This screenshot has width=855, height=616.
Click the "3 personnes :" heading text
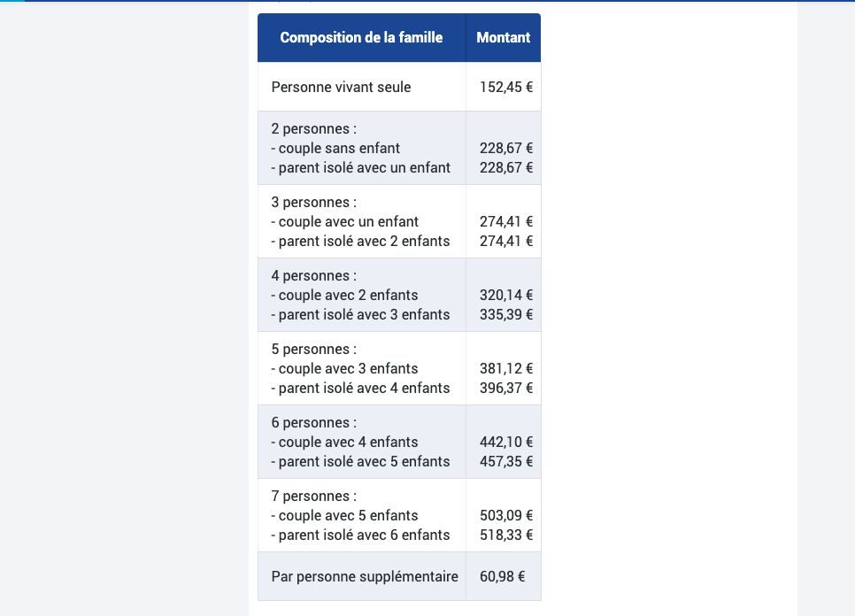(x=313, y=203)
